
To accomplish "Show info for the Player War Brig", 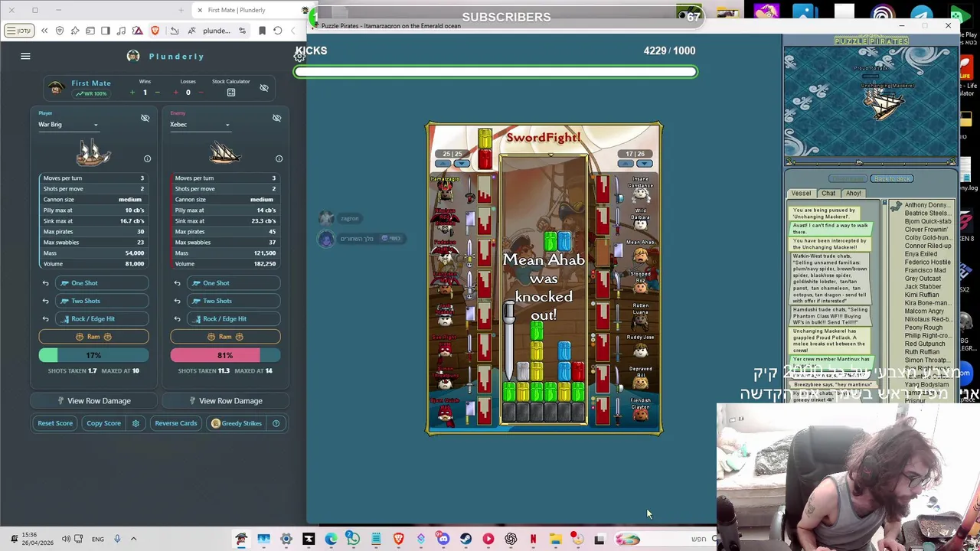I will coord(147,158).
